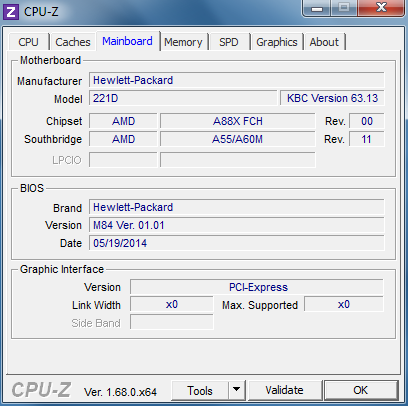This screenshot has width=408, height=406.
Task: Click the OK button
Action: 361,390
